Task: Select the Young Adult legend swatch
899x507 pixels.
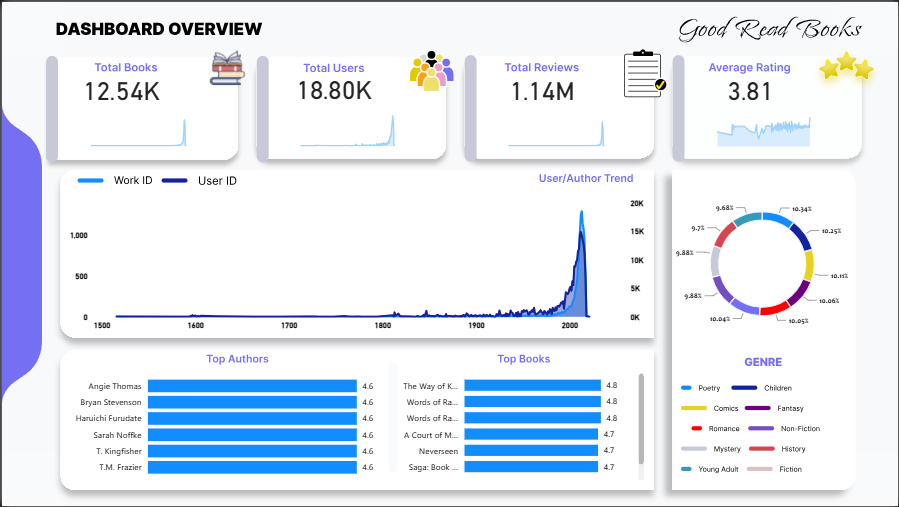Action: pyautogui.click(x=686, y=469)
